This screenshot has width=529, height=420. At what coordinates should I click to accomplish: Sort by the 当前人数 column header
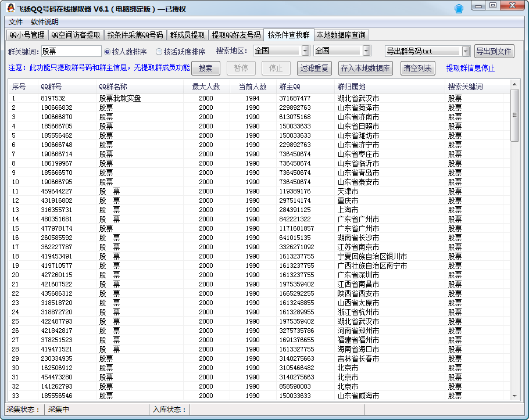[x=252, y=87]
